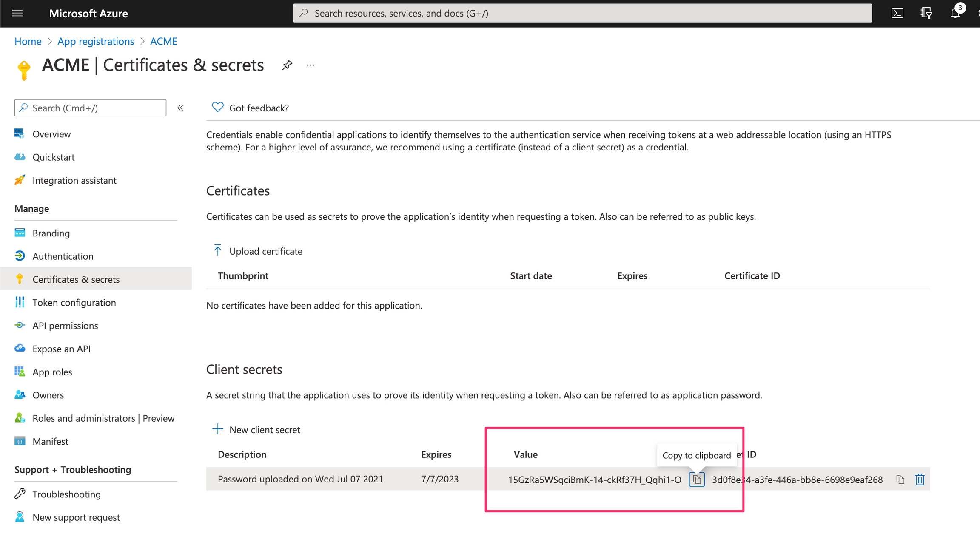
Task: Open API permissions in the sidebar
Action: coord(65,326)
